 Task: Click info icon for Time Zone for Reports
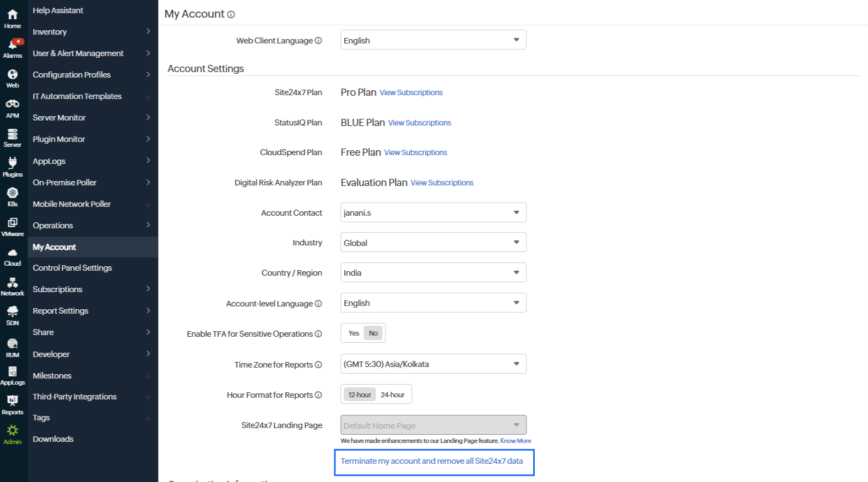pos(318,365)
